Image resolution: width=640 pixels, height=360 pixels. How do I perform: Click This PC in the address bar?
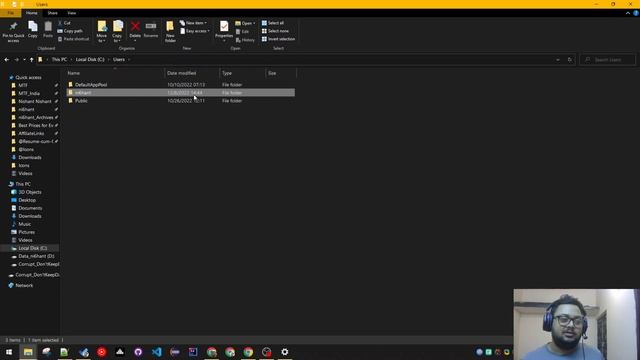(x=59, y=60)
